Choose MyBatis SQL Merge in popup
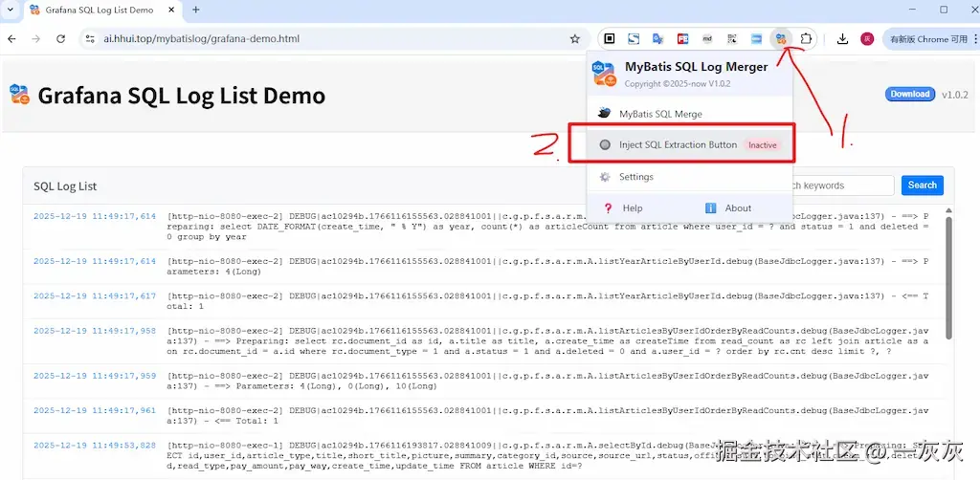The image size is (980, 480). pyautogui.click(x=690, y=114)
